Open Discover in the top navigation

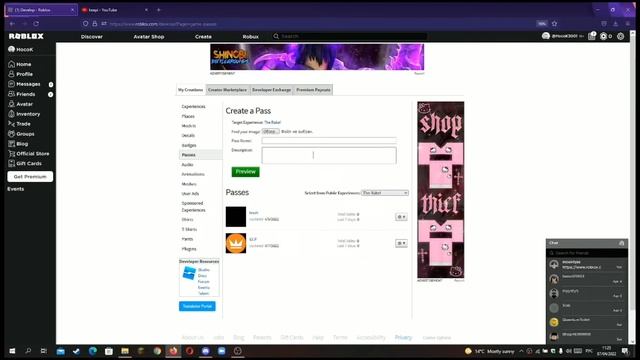click(92, 37)
